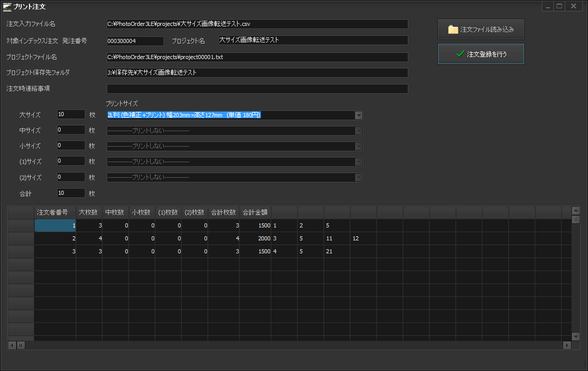
Task: Select the 大枚数 cell showing 4
Action: 89,238
